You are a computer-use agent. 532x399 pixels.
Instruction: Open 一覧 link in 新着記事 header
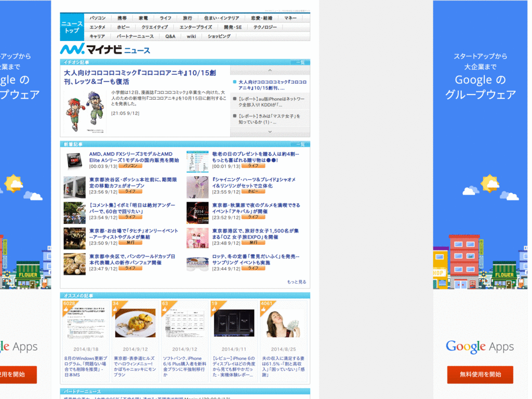pyautogui.click(x=300, y=144)
